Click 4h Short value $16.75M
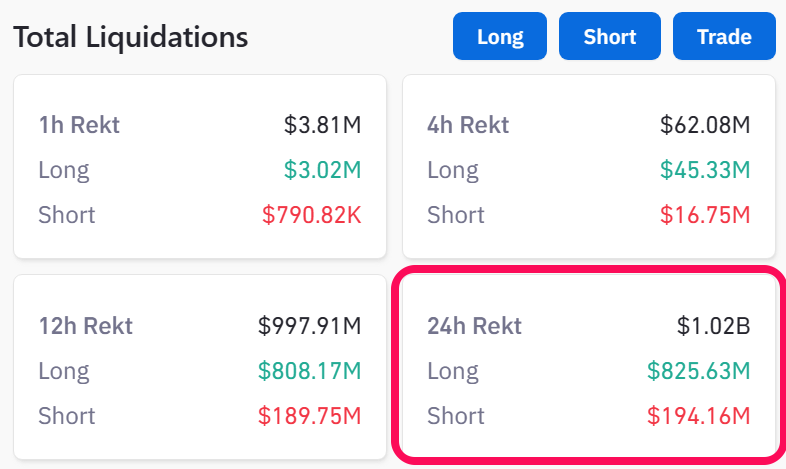The width and height of the screenshot is (786, 469). (705, 215)
